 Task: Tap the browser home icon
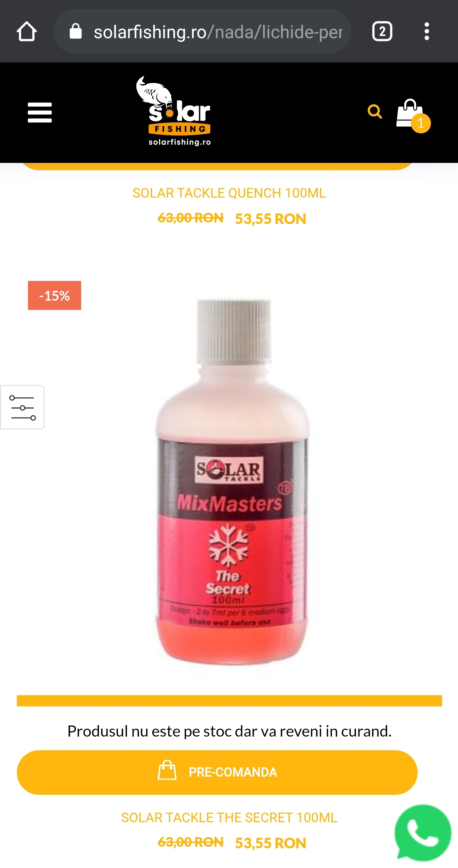point(27,31)
